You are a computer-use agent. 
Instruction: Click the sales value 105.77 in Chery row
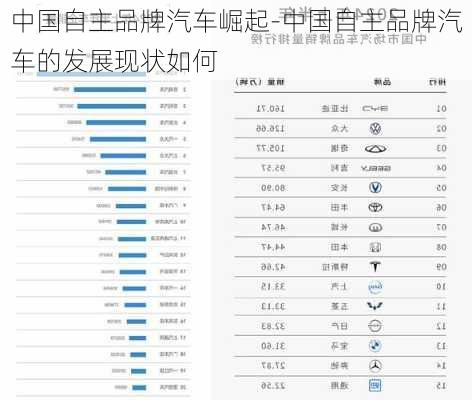(x=270, y=148)
